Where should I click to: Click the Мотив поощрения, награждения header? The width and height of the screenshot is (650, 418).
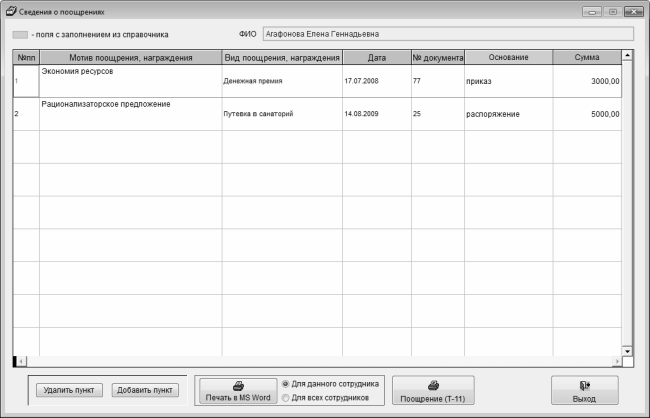click(130, 57)
